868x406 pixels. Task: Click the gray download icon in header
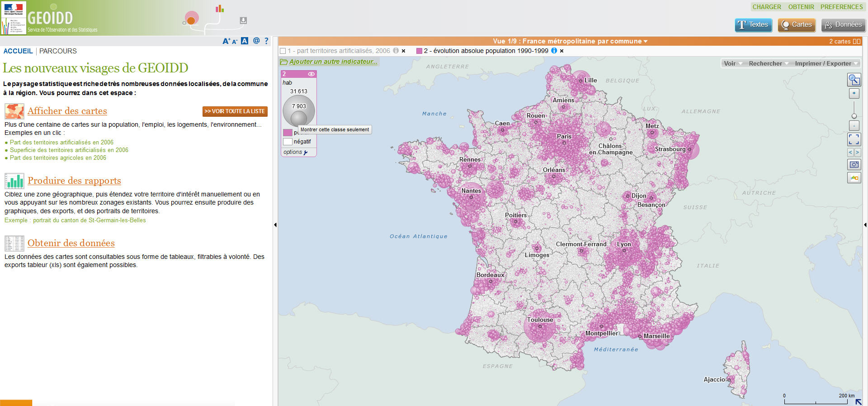click(243, 20)
